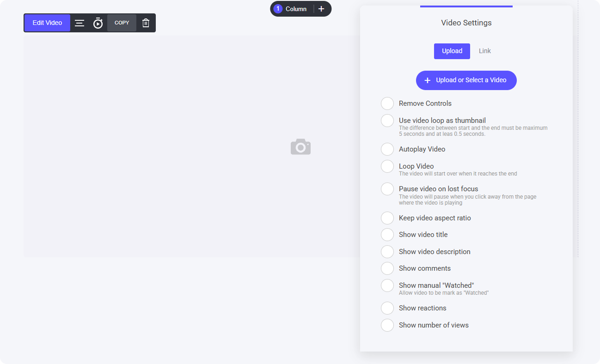Delete the video using trash icon
Viewport: 600px width, 364px height.
pos(146,23)
